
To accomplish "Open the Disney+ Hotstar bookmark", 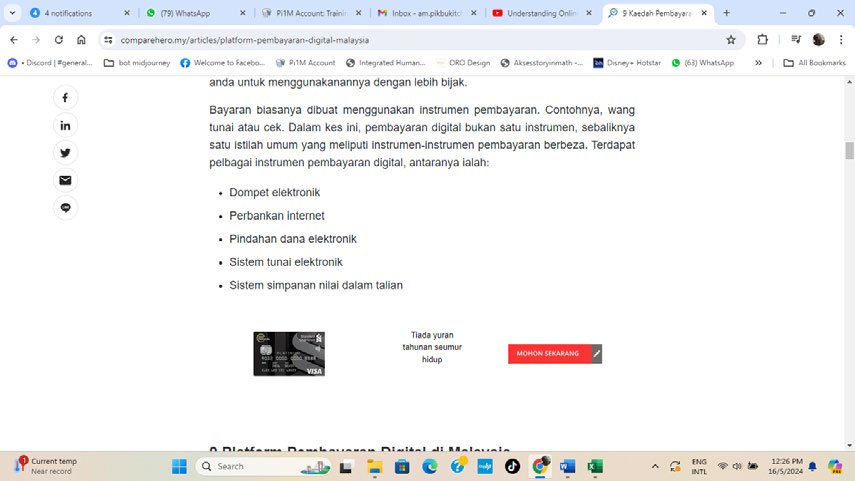I will [x=632, y=63].
